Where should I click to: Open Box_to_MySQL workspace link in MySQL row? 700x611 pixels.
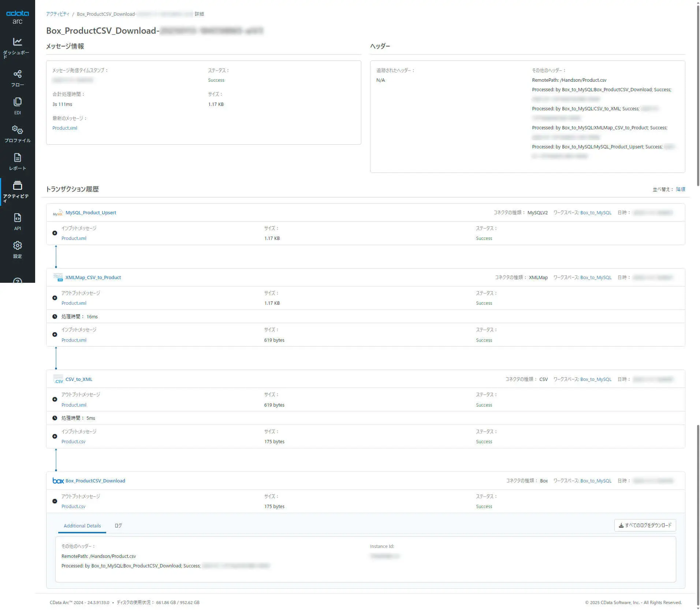[x=596, y=213]
